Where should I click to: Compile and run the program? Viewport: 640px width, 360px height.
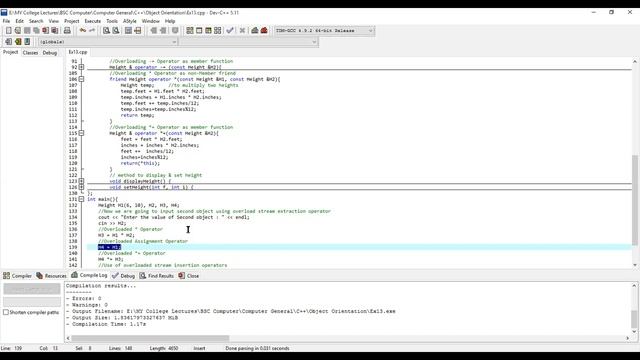[x=208, y=31]
